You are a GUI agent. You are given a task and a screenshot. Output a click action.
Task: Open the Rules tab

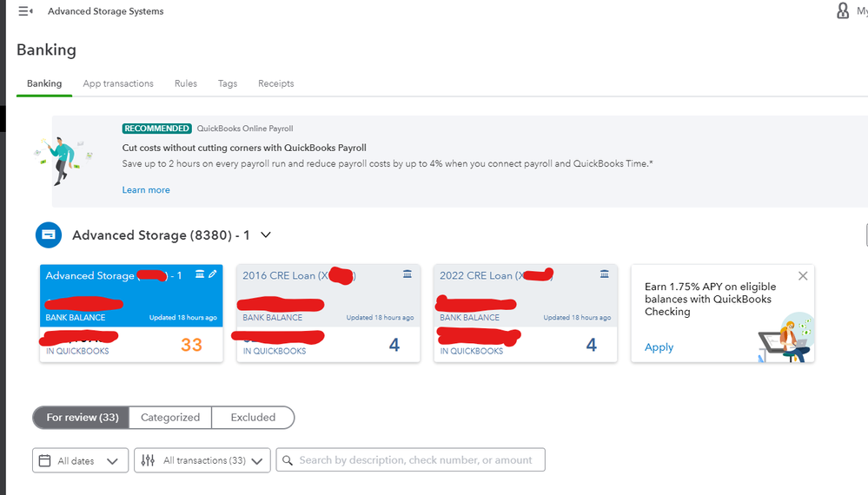pyautogui.click(x=185, y=83)
